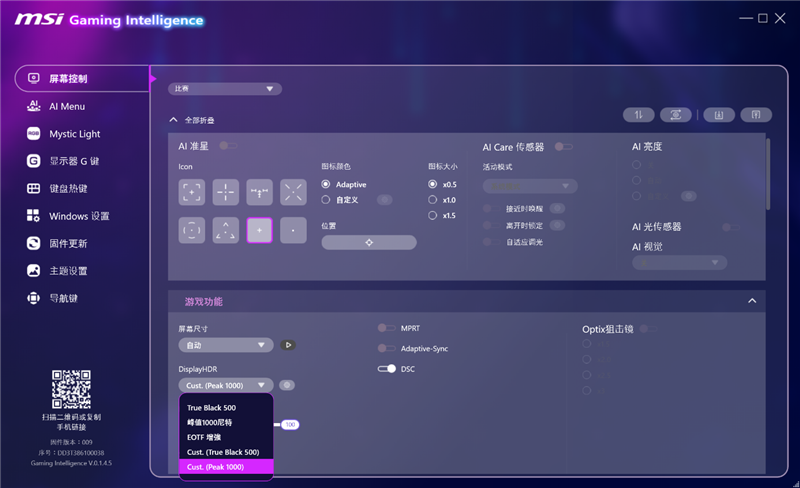The image size is (800, 488).
Task: Select the highlighted small plus crosshair
Action: [259, 230]
